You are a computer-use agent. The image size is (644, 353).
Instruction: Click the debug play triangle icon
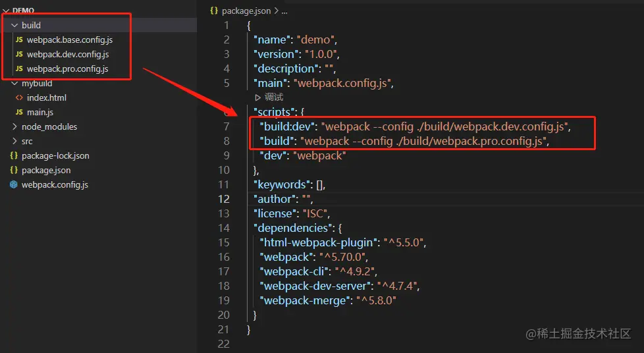point(258,97)
